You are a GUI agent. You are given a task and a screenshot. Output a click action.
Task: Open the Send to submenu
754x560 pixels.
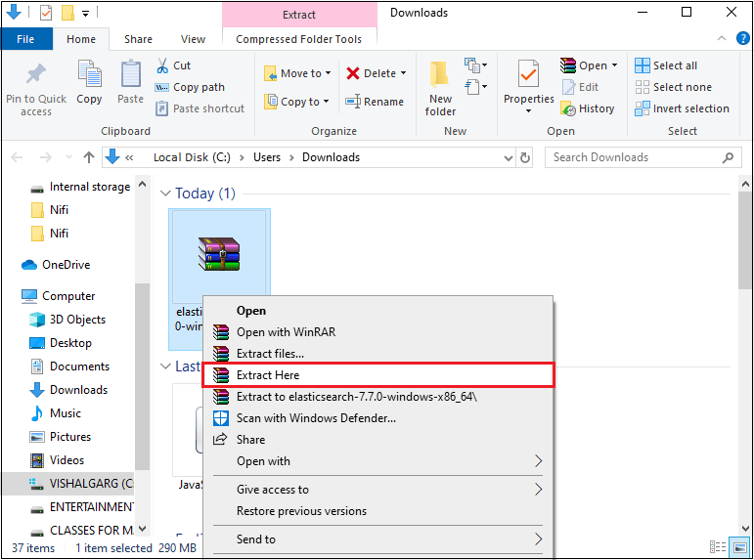click(x=377, y=539)
